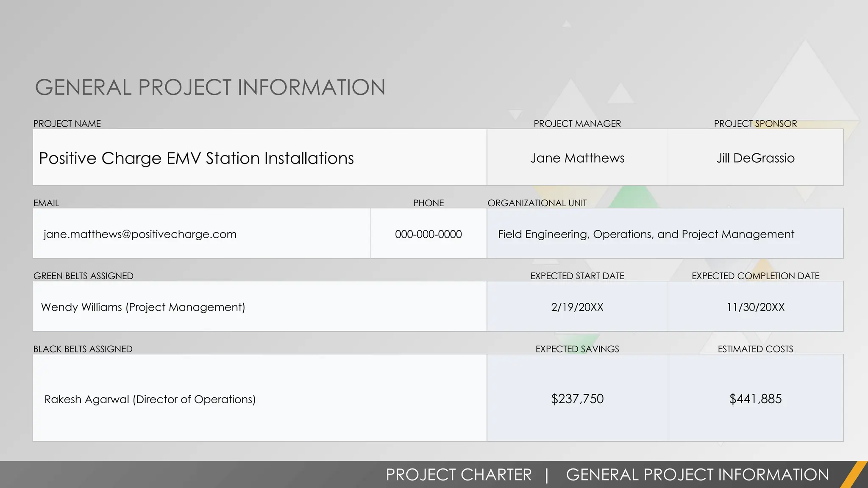Click the orange accent stripe in footer corner
The width and height of the screenshot is (868, 488).
point(854,475)
